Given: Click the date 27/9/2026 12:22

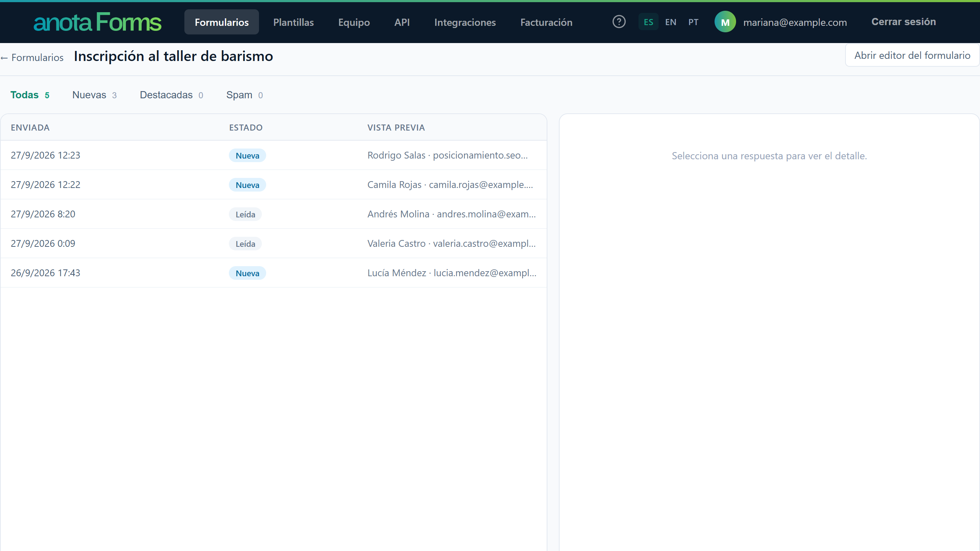Looking at the screenshot, I should pyautogui.click(x=45, y=184).
